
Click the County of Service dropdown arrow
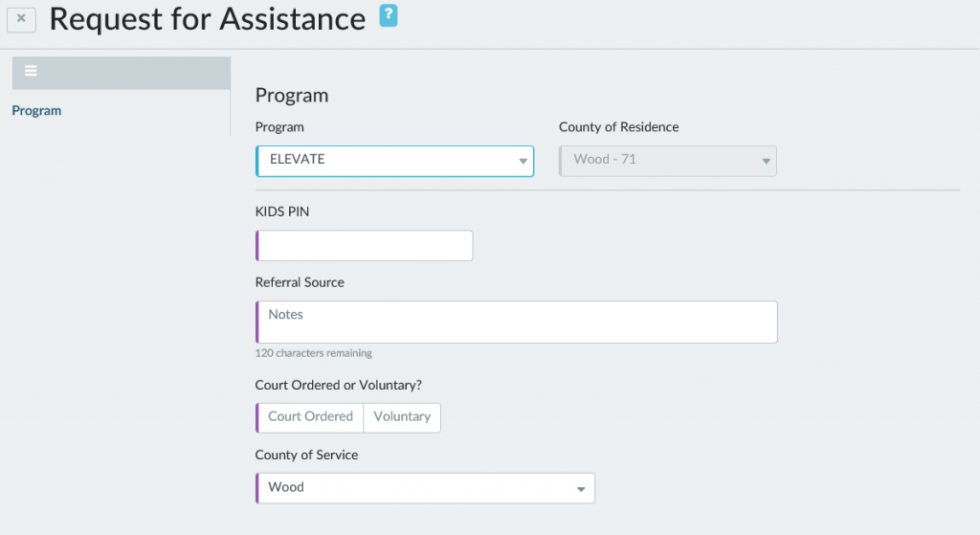pos(580,489)
